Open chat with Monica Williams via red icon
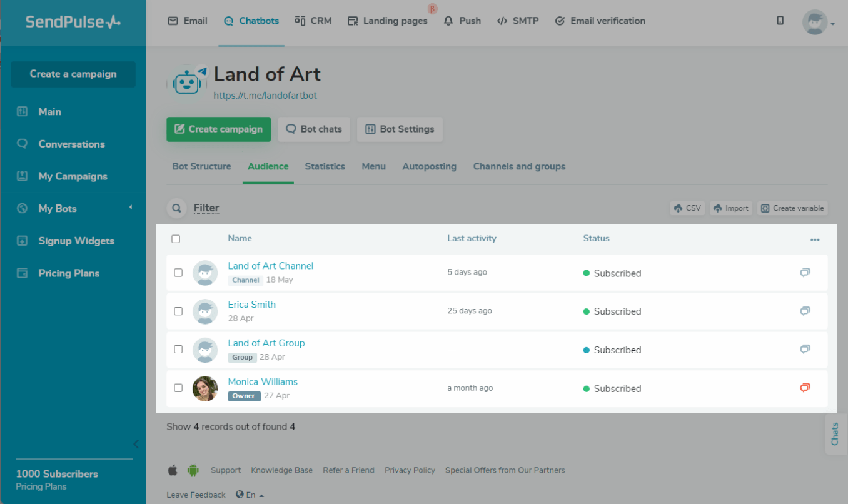The height and width of the screenshot is (504, 848). coord(805,388)
